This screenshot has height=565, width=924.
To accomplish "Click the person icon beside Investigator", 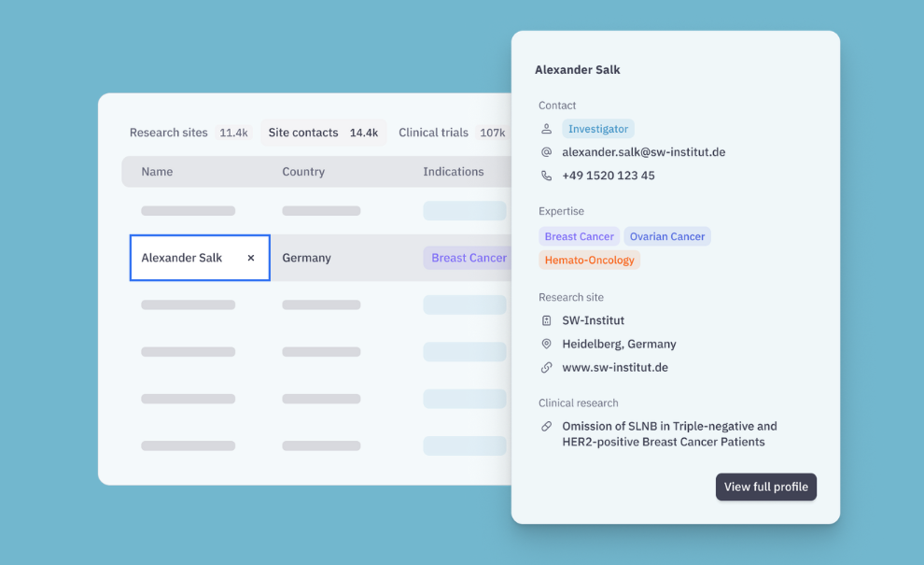I will pos(547,129).
